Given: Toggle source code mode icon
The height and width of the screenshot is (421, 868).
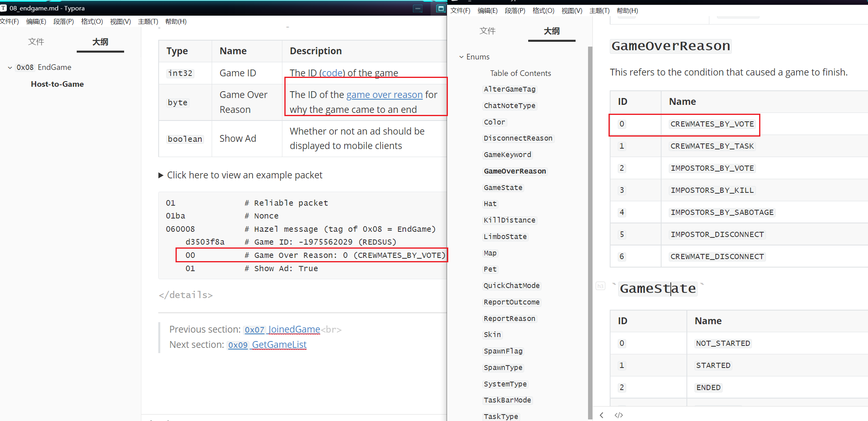Looking at the screenshot, I should point(619,415).
